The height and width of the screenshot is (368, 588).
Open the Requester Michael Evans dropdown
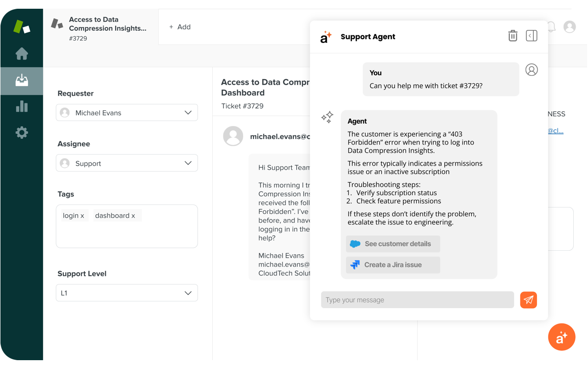pyautogui.click(x=127, y=113)
